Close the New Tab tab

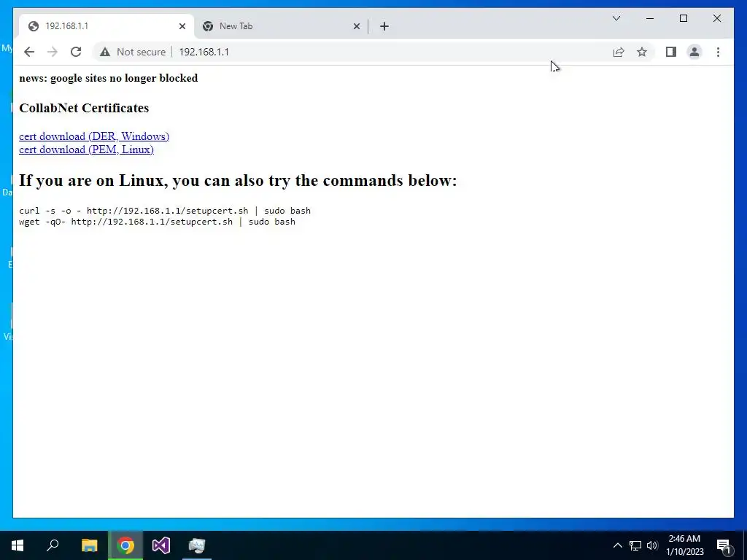click(356, 26)
